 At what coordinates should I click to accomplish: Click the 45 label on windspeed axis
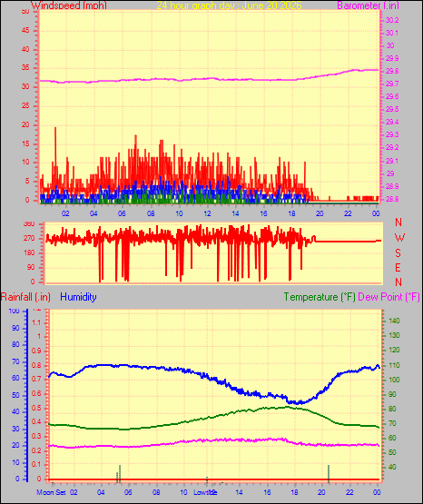(25, 31)
